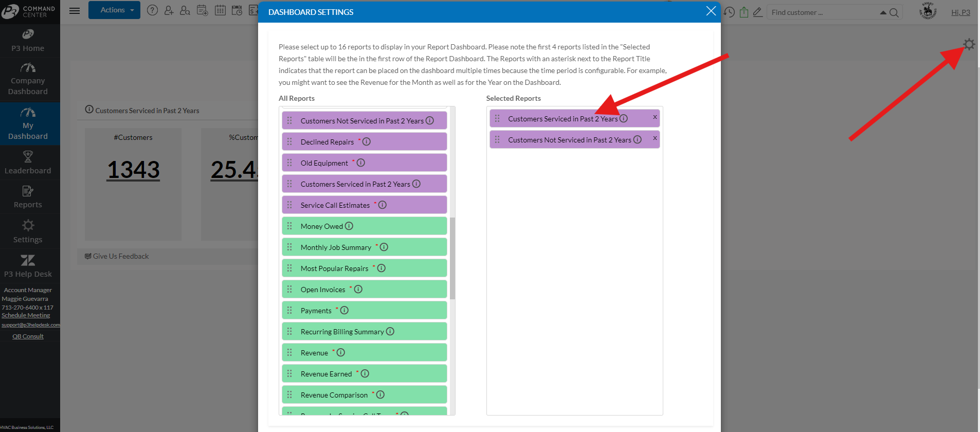The image size is (980, 432).
Task: Click the QB Consult link
Action: (x=28, y=336)
